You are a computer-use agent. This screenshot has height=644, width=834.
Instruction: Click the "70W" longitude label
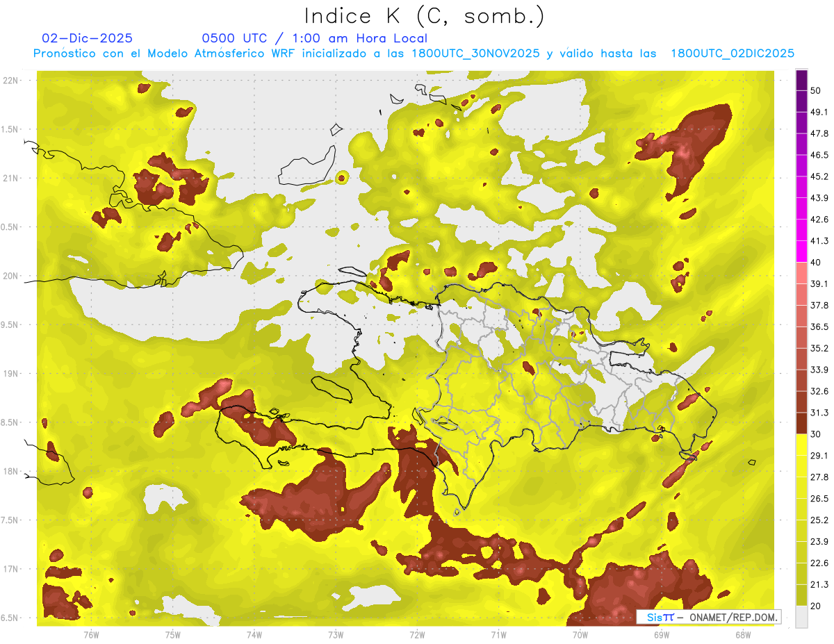click(x=580, y=634)
